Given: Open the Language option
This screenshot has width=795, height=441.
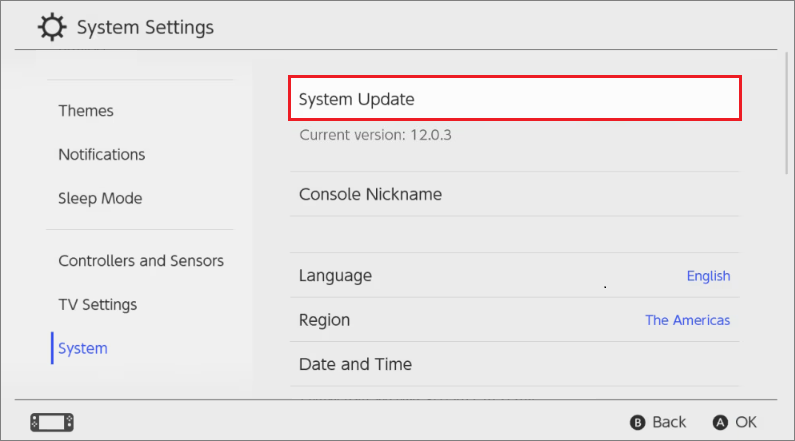Looking at the screenshot, I should tap(336, 276).
